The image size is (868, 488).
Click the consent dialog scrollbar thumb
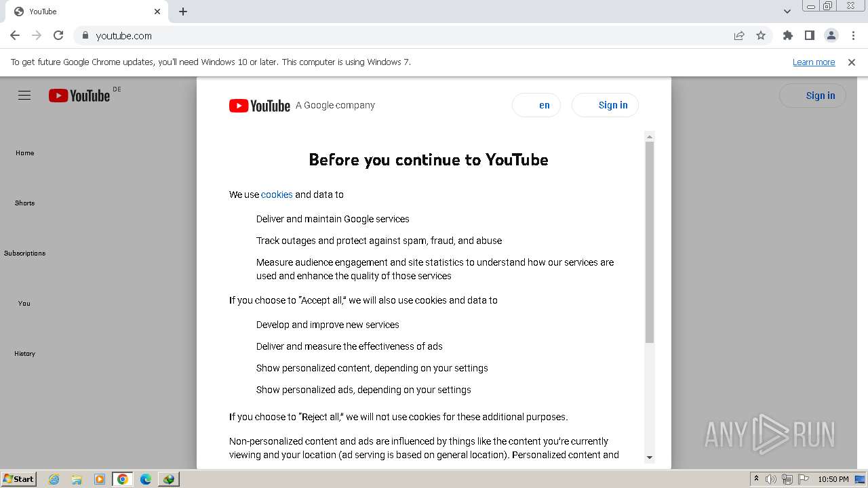[x=650, y=242]
